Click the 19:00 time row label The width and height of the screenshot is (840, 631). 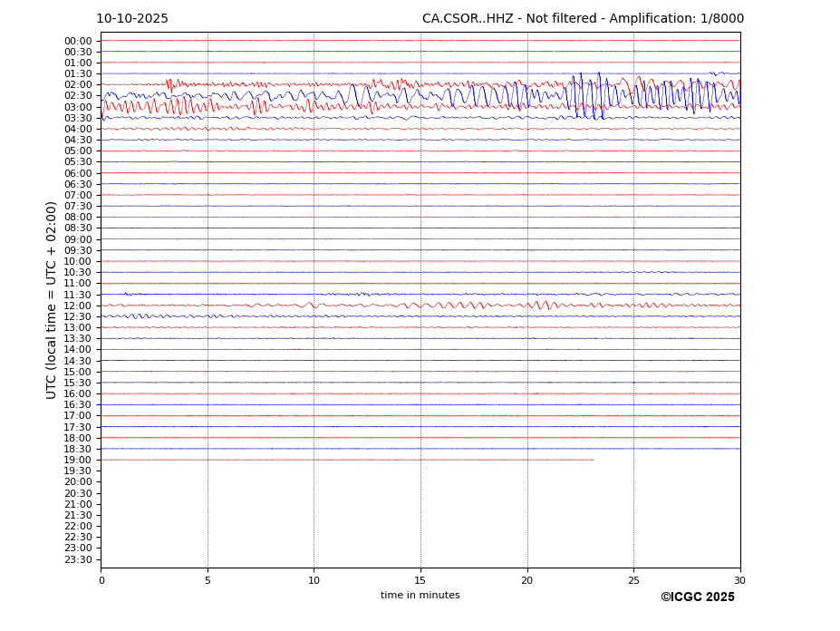(x=78, y=460)
